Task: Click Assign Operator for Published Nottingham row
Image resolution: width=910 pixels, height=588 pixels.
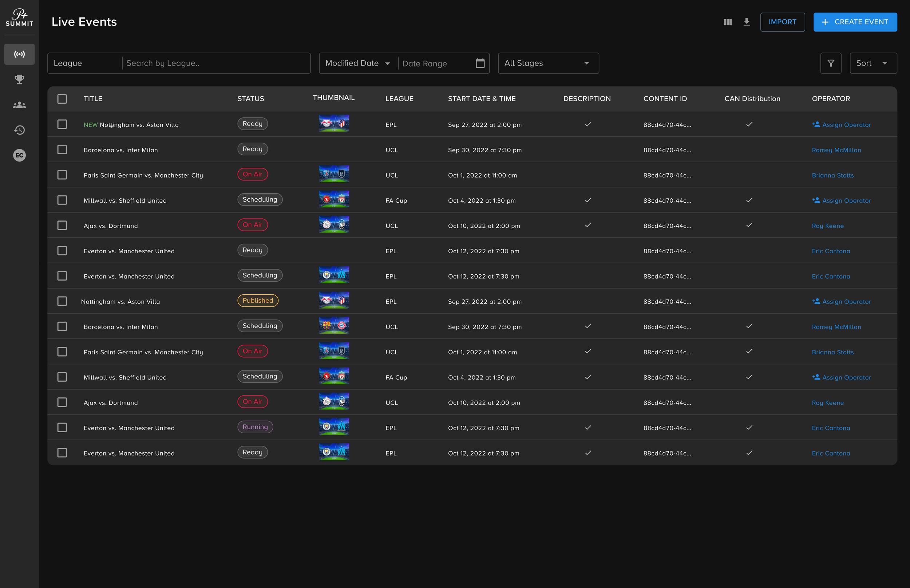Action: click(842, 302)
